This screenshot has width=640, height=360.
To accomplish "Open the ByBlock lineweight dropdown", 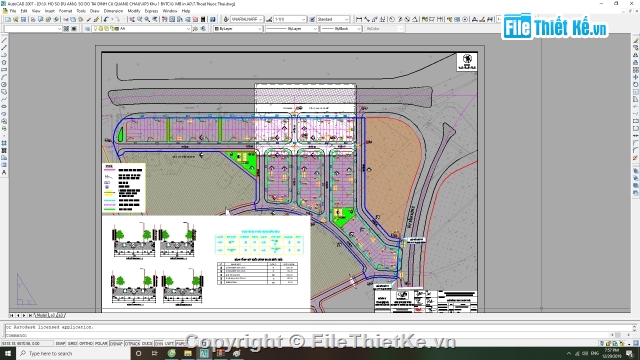I will tap(341, 29).
